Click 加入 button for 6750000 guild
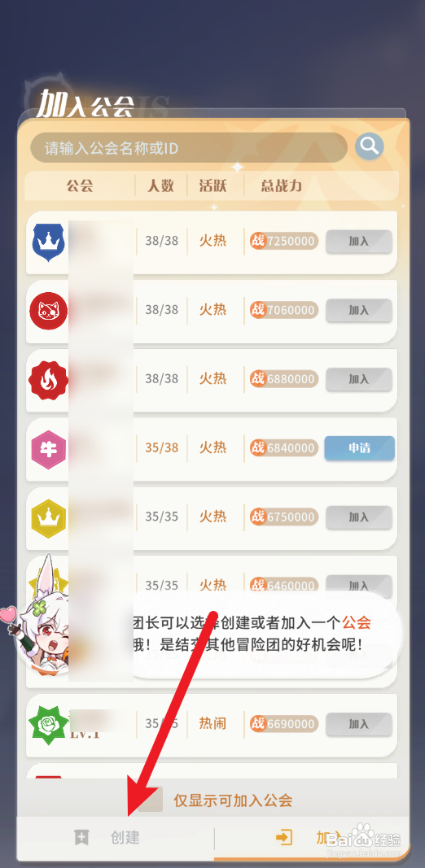Screen dimensions: 425x868 [359, 517]
